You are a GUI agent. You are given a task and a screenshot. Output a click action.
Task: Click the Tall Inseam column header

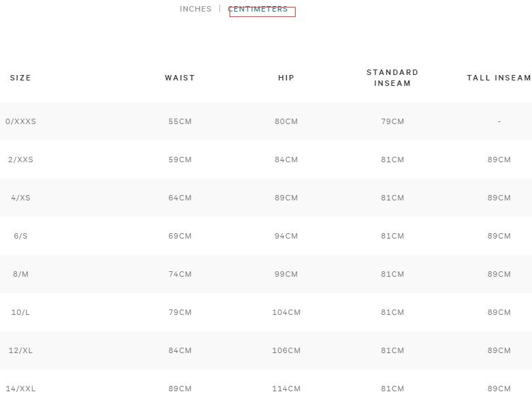tap(499, 78)
